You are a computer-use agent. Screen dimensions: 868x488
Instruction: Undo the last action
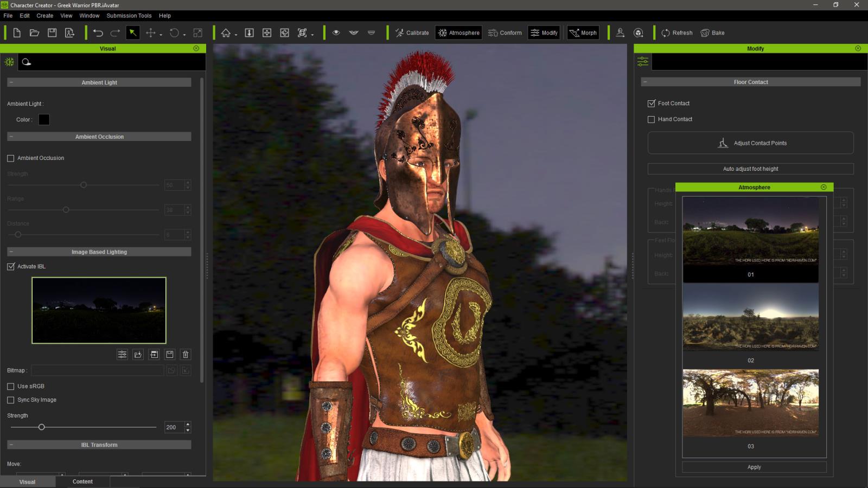[x=98, y=33]
